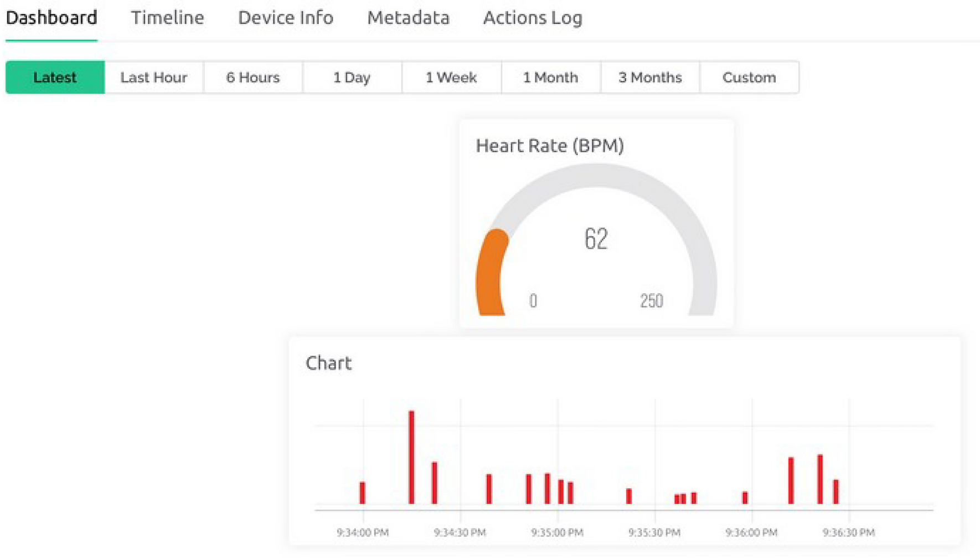Switch to the 1 Week view
Screen dimensions: 980x558
(451, 78)
